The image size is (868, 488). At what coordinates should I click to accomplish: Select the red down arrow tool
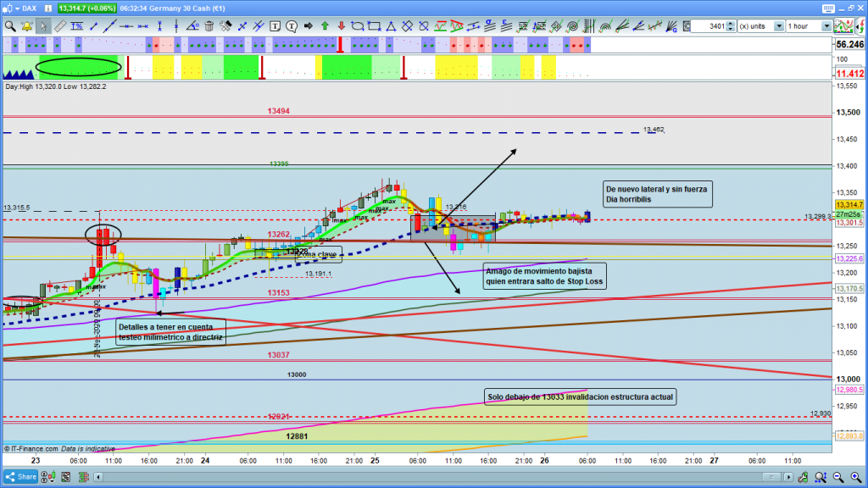(x=342, y=26)
